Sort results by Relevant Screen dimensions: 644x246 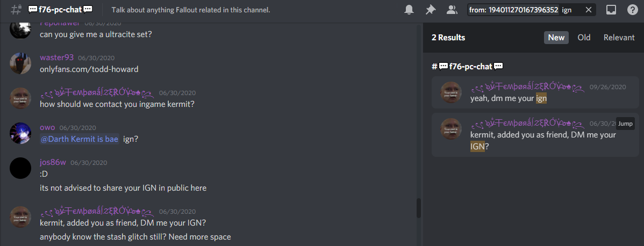pos(619,38)
